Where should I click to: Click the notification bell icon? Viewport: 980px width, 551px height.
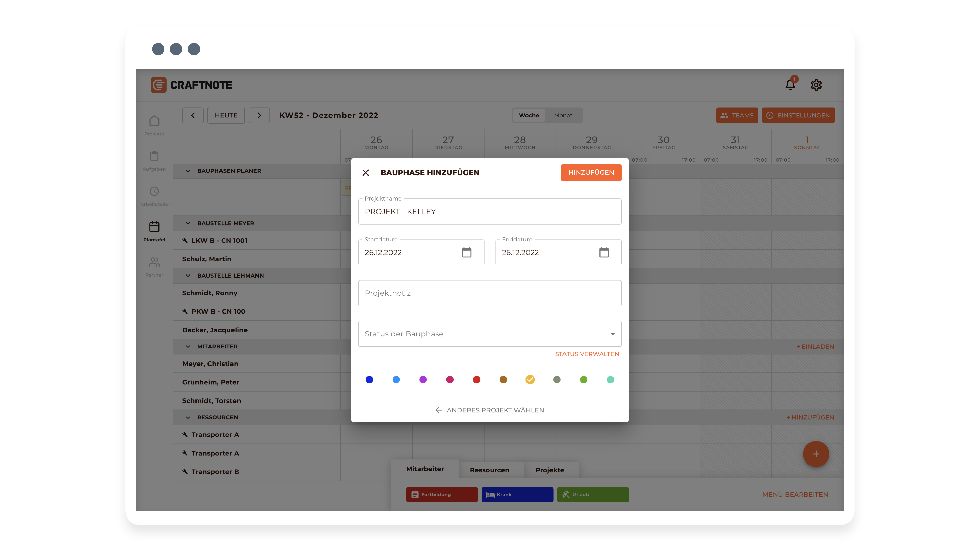(x=790, y=85)
